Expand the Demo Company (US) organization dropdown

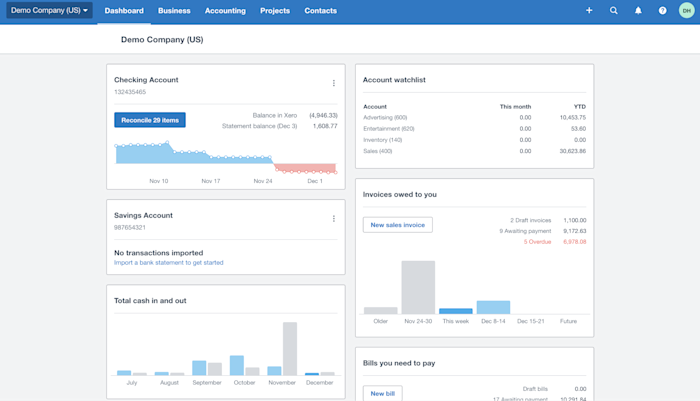tap(49, 10)
